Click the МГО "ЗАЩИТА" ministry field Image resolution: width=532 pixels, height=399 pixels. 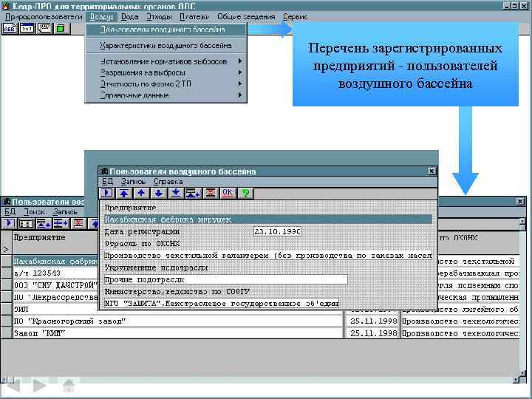(x=221, y=304)
